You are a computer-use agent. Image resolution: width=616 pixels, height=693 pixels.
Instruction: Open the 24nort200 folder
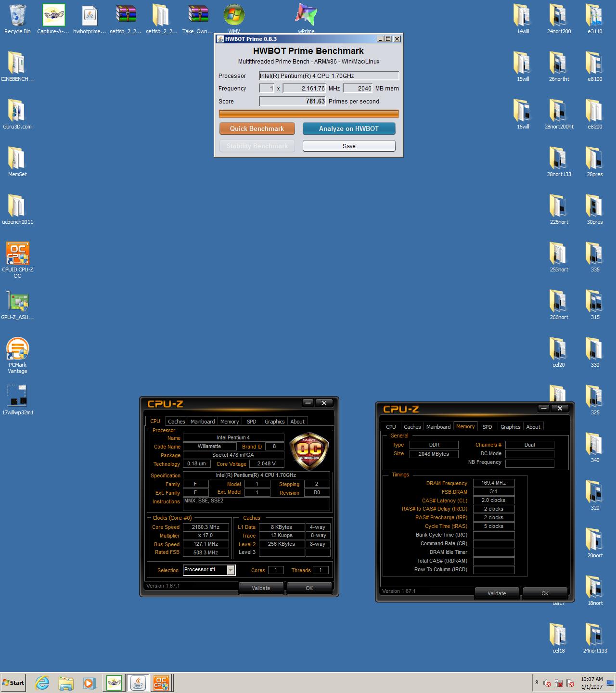(559, 19)
